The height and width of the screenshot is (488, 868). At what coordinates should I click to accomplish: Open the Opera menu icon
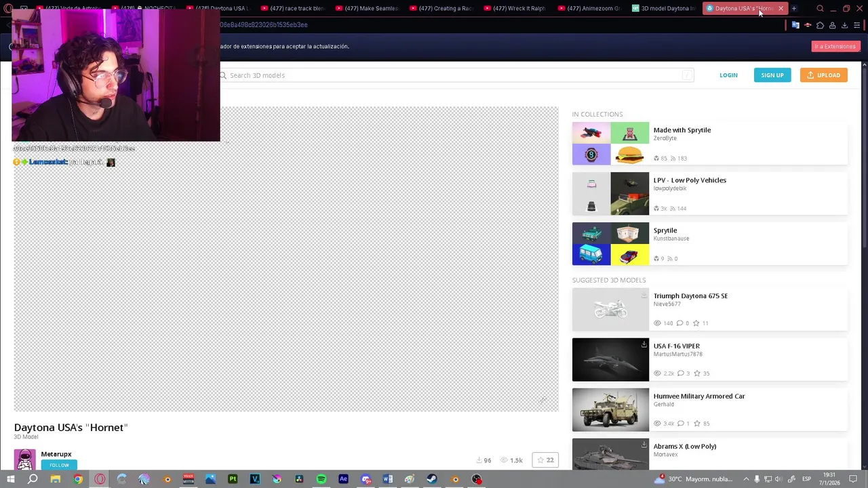[8, 9]
